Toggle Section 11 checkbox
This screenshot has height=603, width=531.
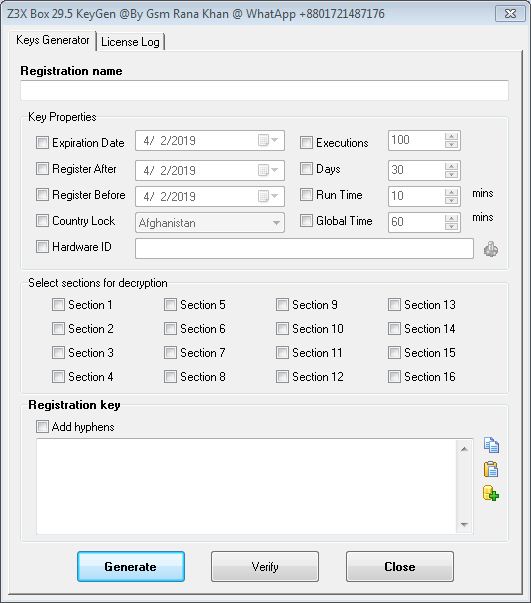click(x=282, y=353)
